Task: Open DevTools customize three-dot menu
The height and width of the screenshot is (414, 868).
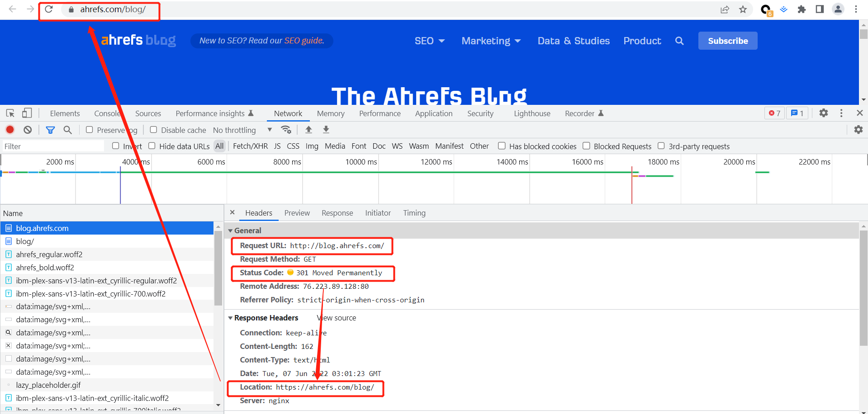Action: (841, 113)
